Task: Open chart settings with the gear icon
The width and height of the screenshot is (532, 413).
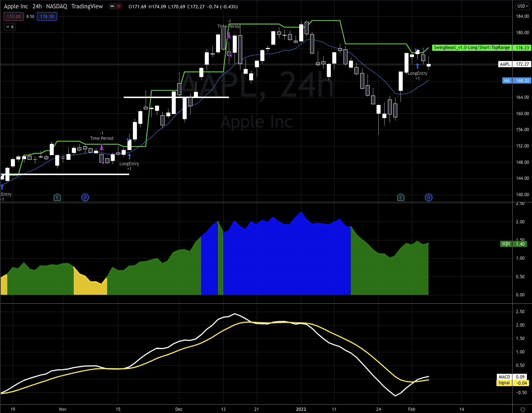Action: [523, 409]
